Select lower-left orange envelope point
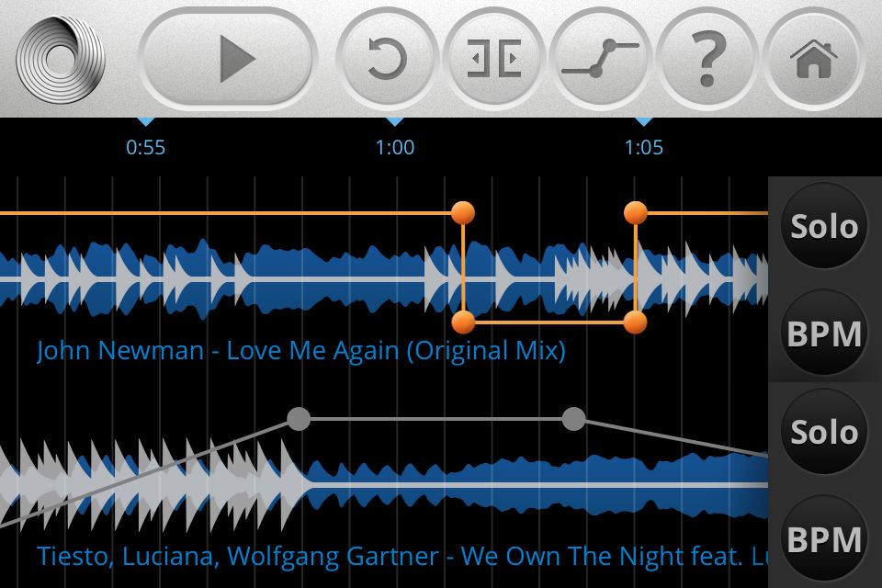Image resolution: width=882 pixels, height=588 pixels. click(463, 322)
